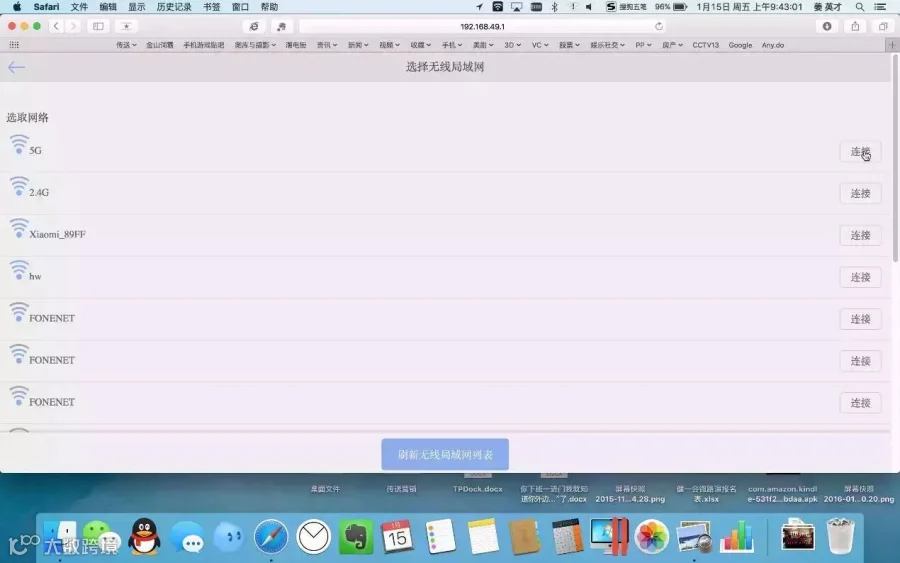Show all tabs overview button
The height and width of the screenshot is (563, 900).
(x=883, y=26)
